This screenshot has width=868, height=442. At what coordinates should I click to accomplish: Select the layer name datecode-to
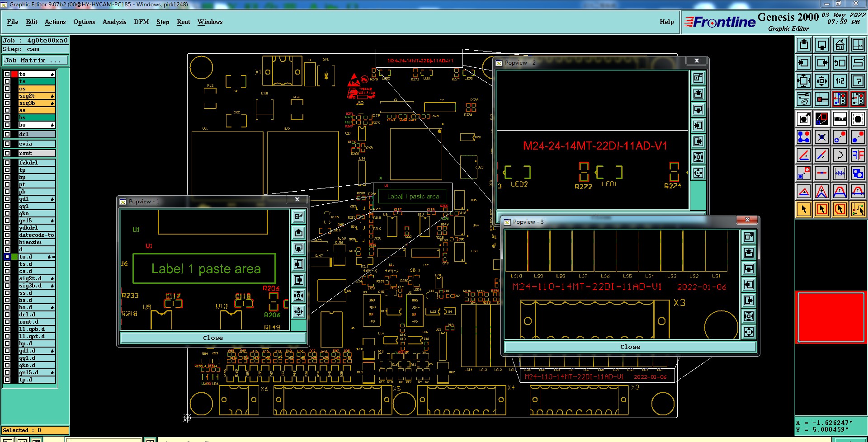coord(37,235)
